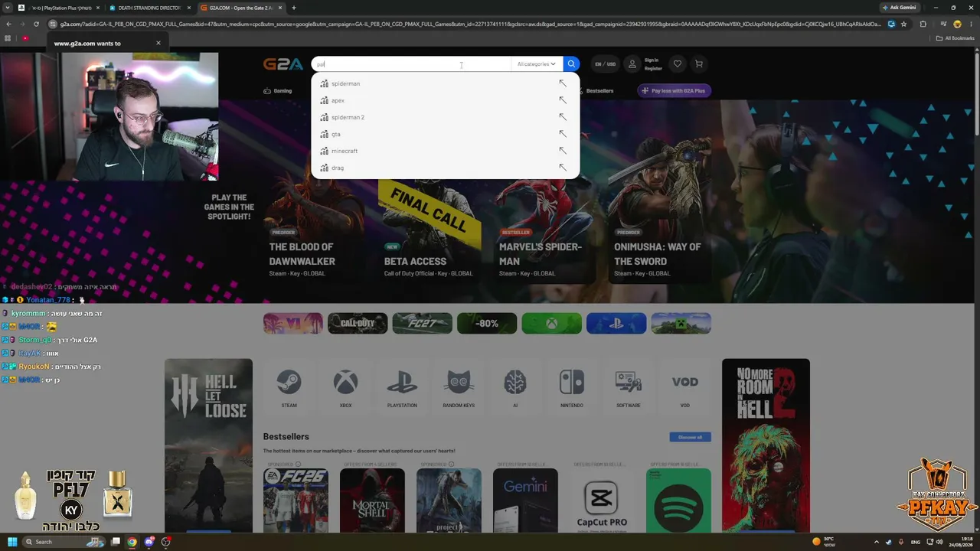Click the fill-arrow icon next to minecraft suggestion
Image resolution: width=980 pixels, height=551 pixels.
coord(563,151)
